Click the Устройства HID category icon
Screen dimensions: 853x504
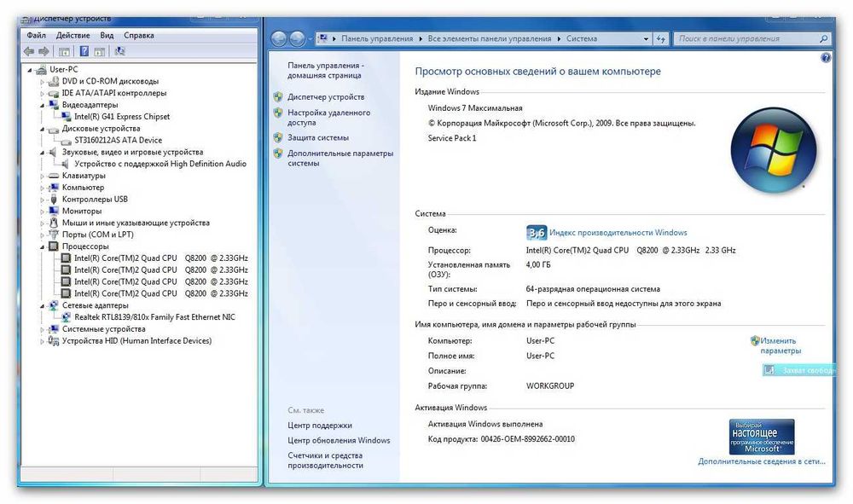(53, 341)
